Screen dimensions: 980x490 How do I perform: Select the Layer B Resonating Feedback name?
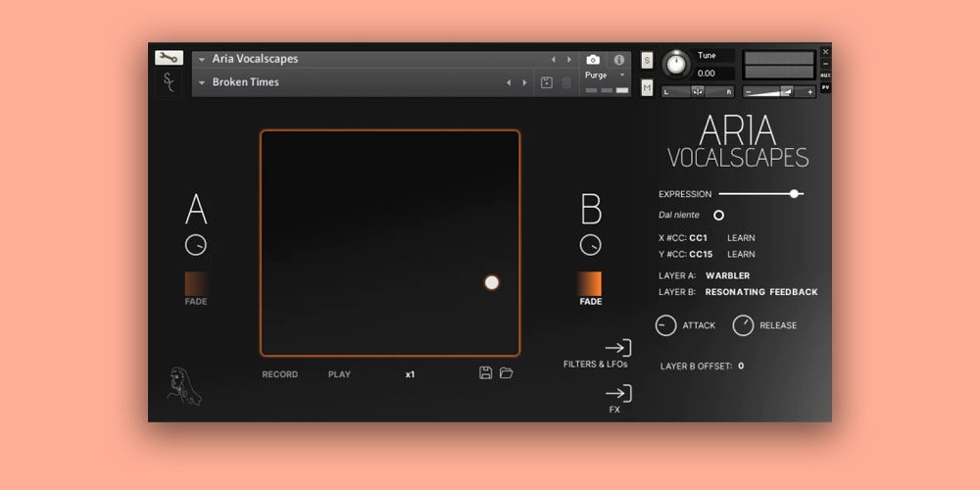point(760,292)
